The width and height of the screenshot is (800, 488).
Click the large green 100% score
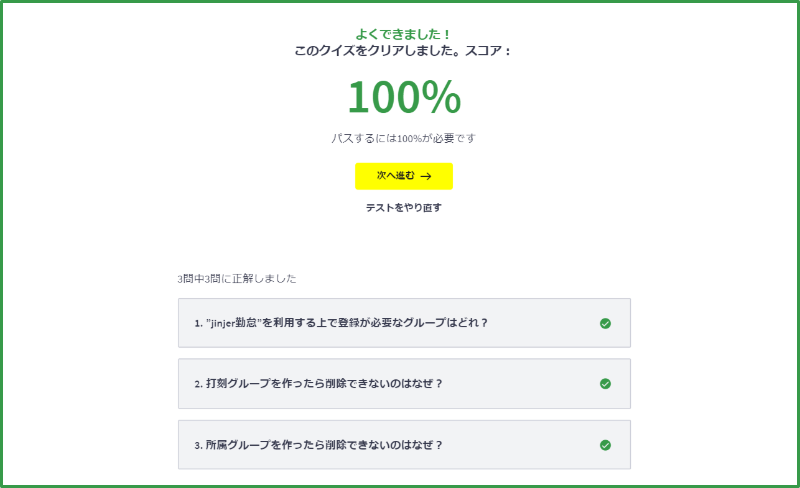pyautogui.click(x=404, y=97)
